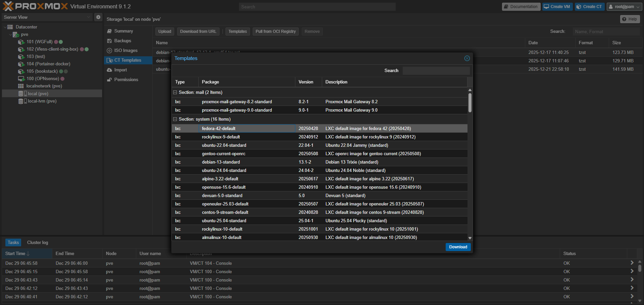Click Pull from OCI Registry button

[x=276, y=32]
